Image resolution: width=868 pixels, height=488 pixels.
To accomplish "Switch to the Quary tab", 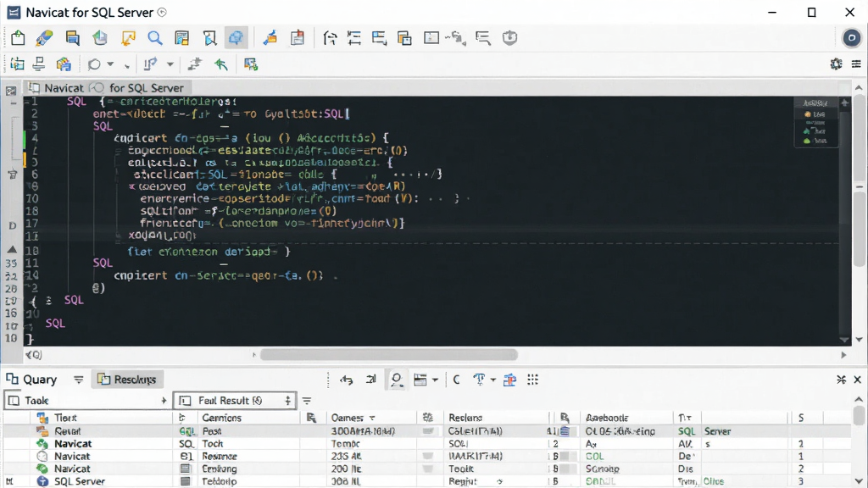I will click(31, 379).
